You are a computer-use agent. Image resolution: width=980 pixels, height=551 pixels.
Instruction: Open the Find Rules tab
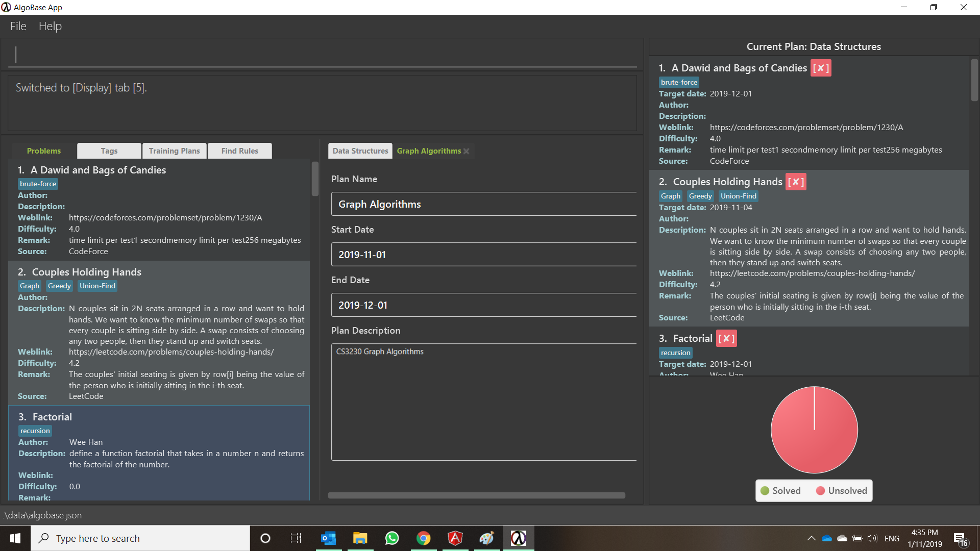[239, 151]
